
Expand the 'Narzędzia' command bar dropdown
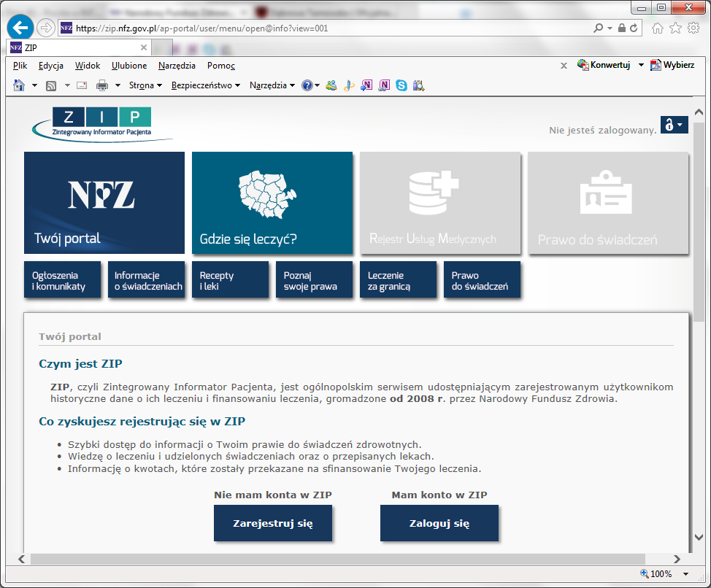point(272,85)
